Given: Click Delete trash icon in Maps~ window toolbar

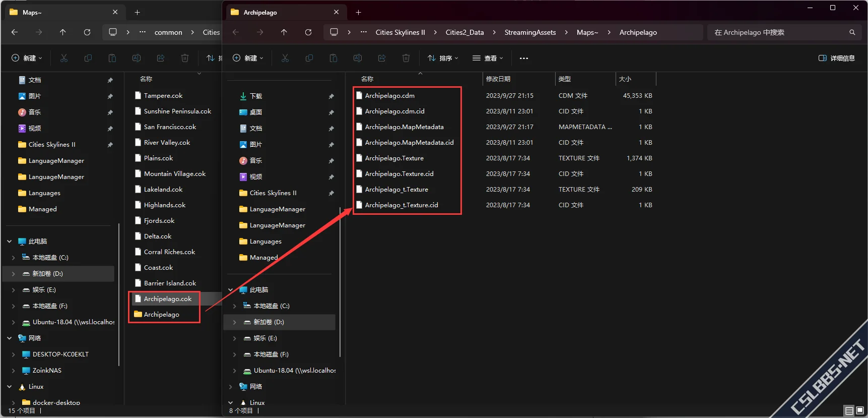Looking at the screenshot, I should [185, 58].
